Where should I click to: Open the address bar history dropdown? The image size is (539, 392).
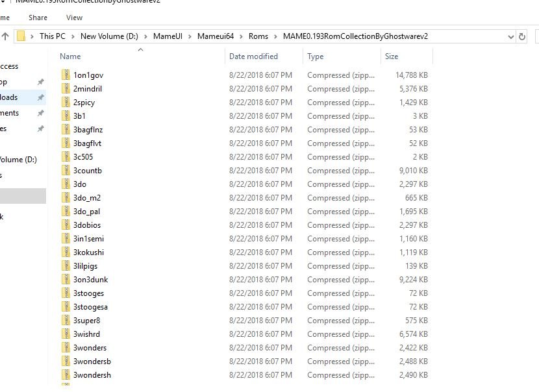[x=511, y=36]
